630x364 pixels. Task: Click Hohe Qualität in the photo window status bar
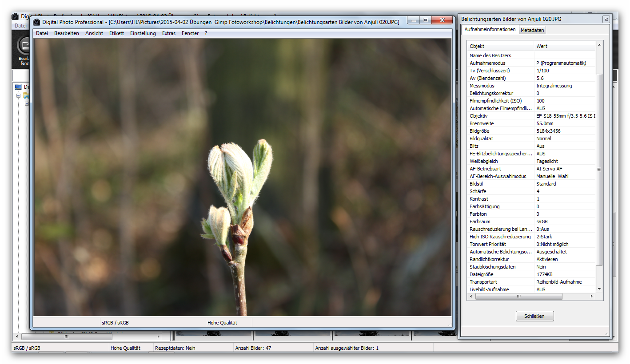(x=222, y=323)
